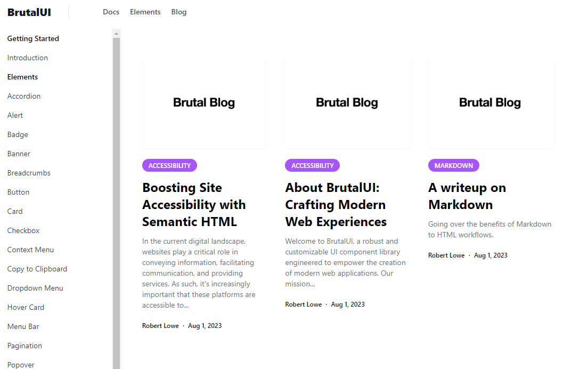Click Robert Lowe under About BrutalUI post
Image resolution: width=588 pixels, height=369 pixels.
pyautogui.click(x=304, y=304)
